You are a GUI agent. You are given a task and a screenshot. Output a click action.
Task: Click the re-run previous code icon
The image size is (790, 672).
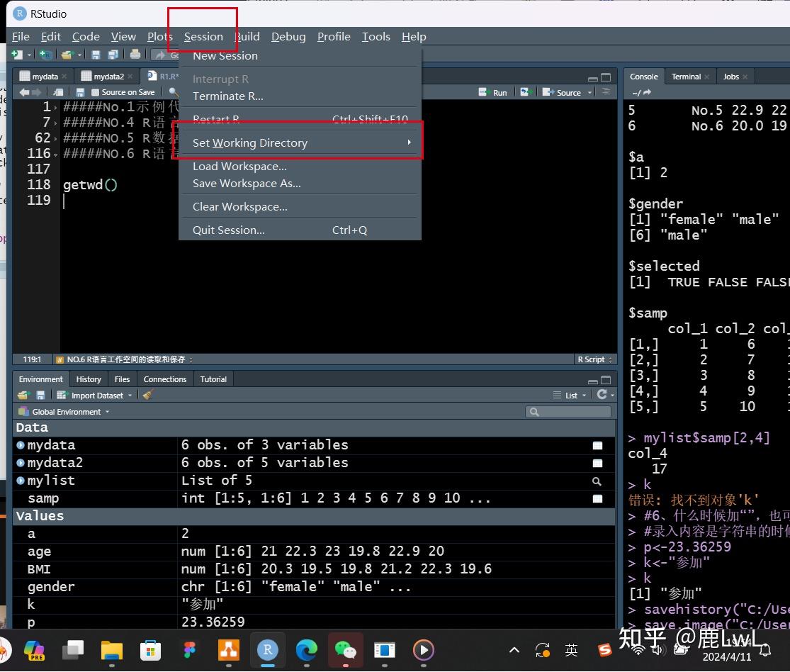click(x=525, y=92)
